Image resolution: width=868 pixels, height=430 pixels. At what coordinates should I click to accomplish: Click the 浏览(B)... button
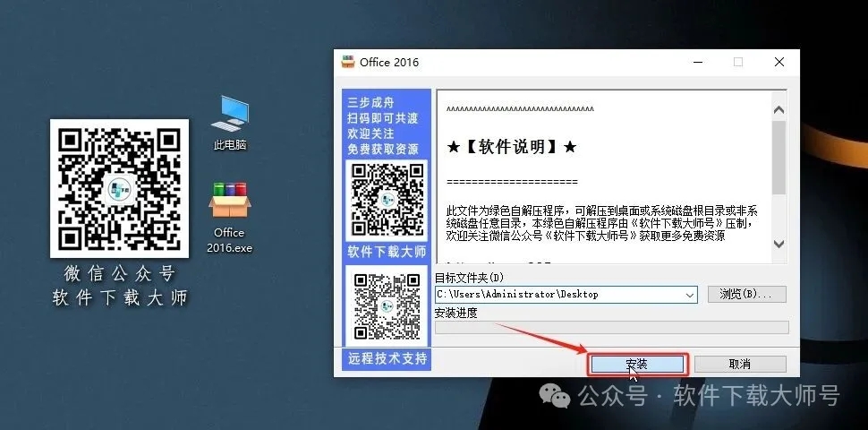coord(747,294)
